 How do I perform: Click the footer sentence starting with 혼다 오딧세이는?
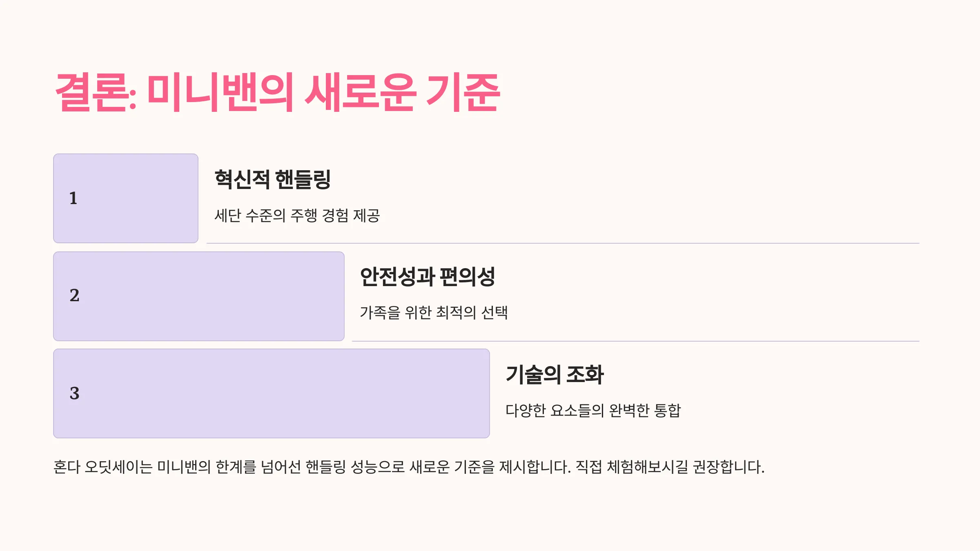pyautogui.click(x=409, y=467)
